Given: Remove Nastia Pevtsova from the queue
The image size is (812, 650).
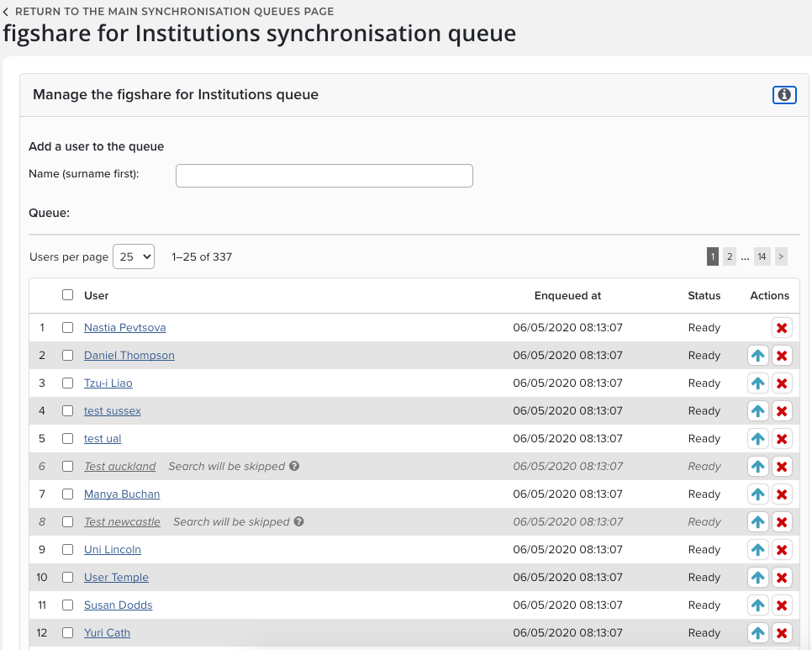Looking at the screenshot, I should click(x=782, y=328).
